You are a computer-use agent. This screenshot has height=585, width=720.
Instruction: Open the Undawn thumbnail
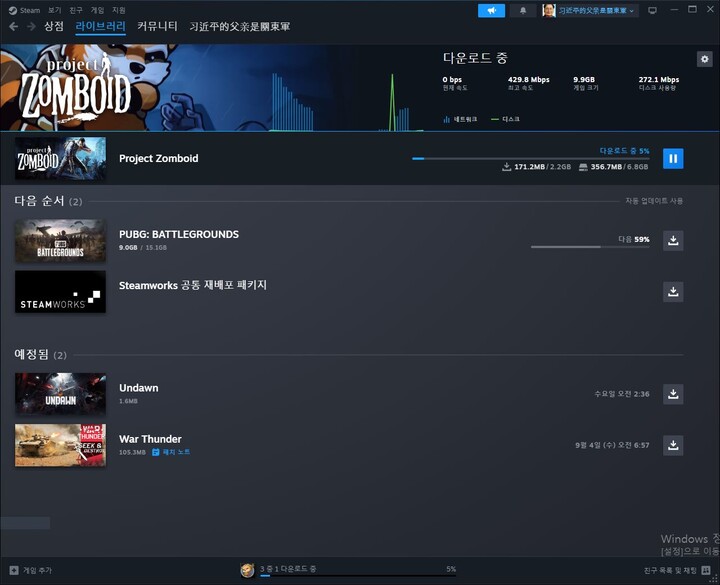[x=60, y=394]
